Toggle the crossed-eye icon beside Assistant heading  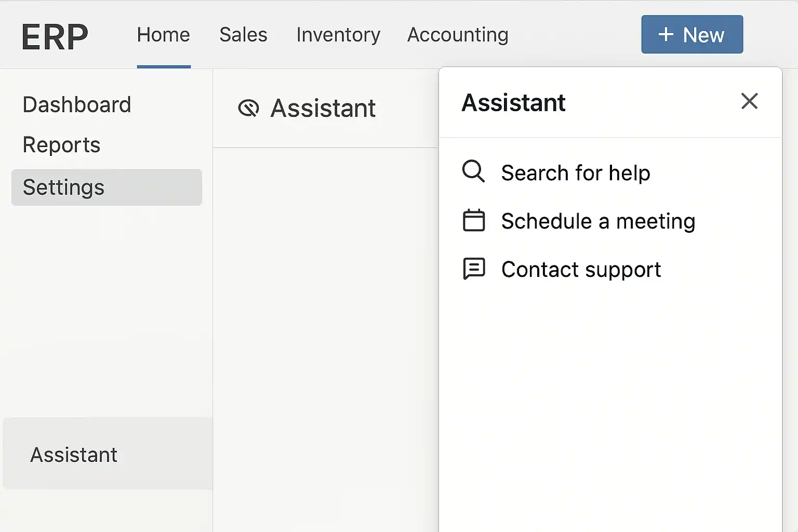248,108
